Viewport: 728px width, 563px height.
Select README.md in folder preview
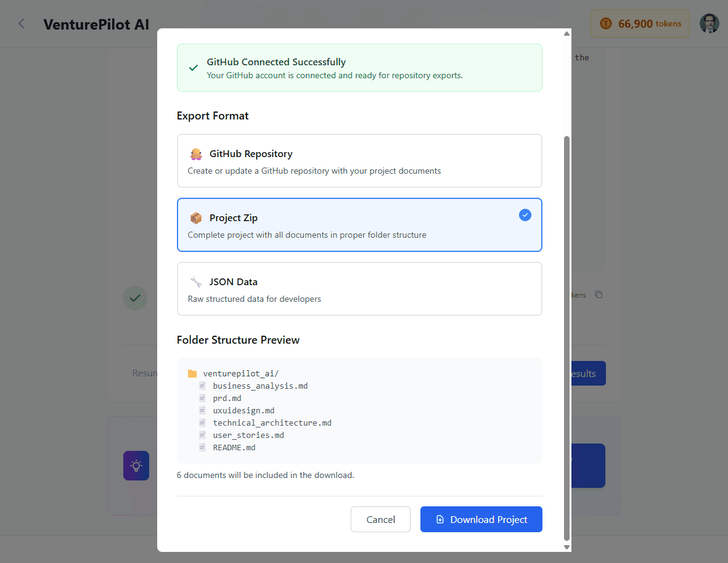point(234,448)
